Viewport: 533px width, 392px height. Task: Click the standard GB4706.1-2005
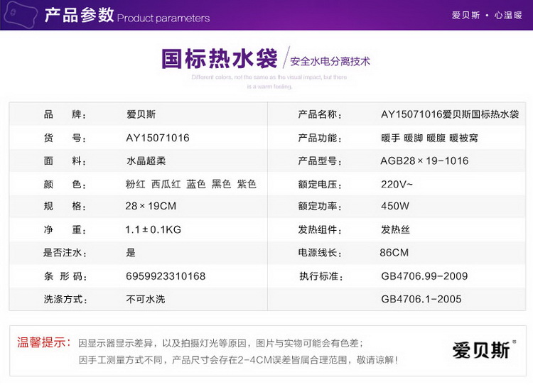[x=421, y=299]
